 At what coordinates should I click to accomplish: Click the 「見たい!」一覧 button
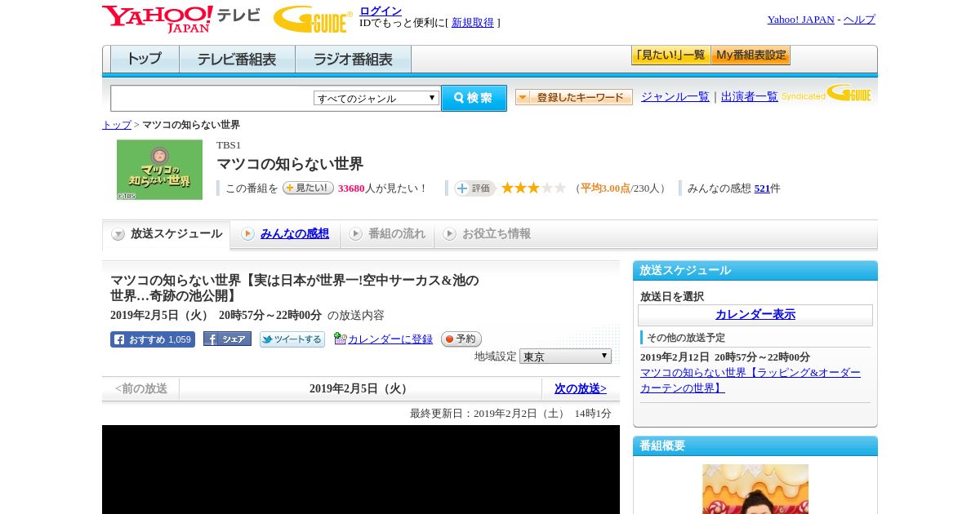coord(670,55)
